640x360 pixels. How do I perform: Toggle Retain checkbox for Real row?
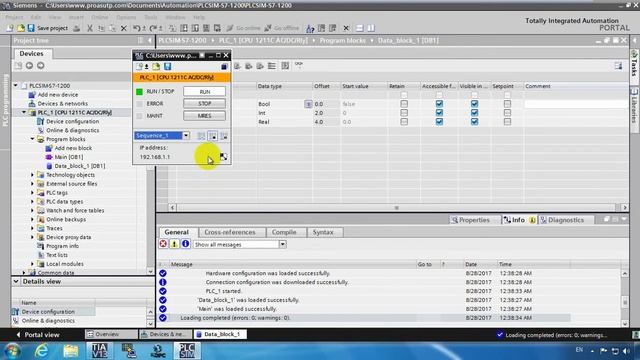(x=404, y=122)
